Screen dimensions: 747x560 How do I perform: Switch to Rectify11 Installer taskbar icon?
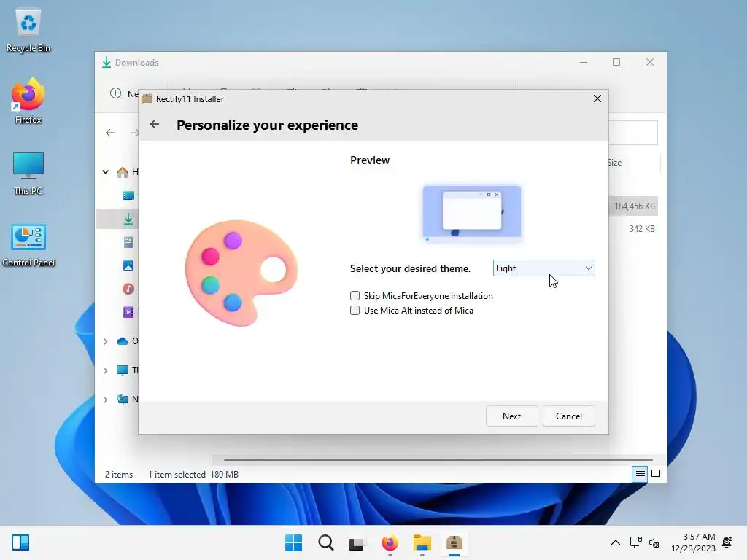pos(454,542)
